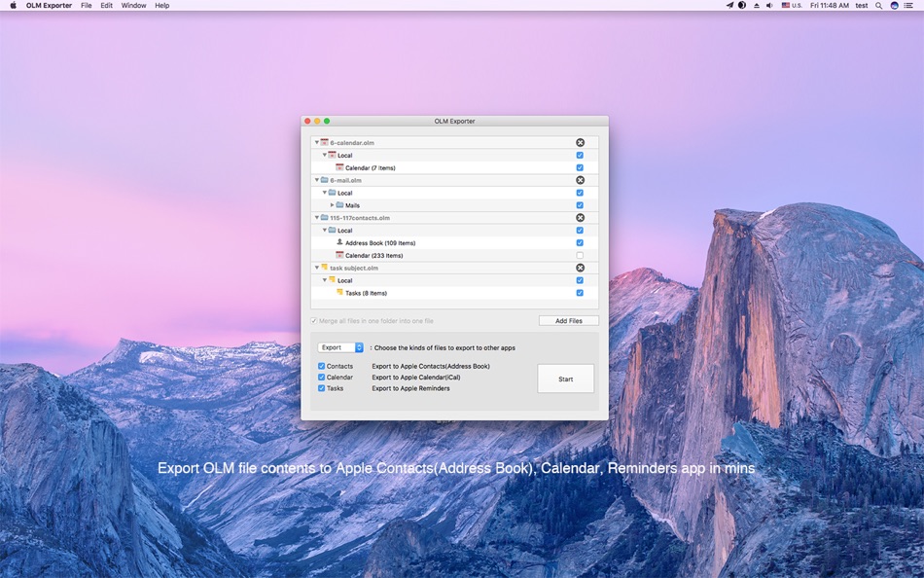
Task: Launch Siri from the menu bar icon
Action: pyautogui.click(x=894, y=5)
